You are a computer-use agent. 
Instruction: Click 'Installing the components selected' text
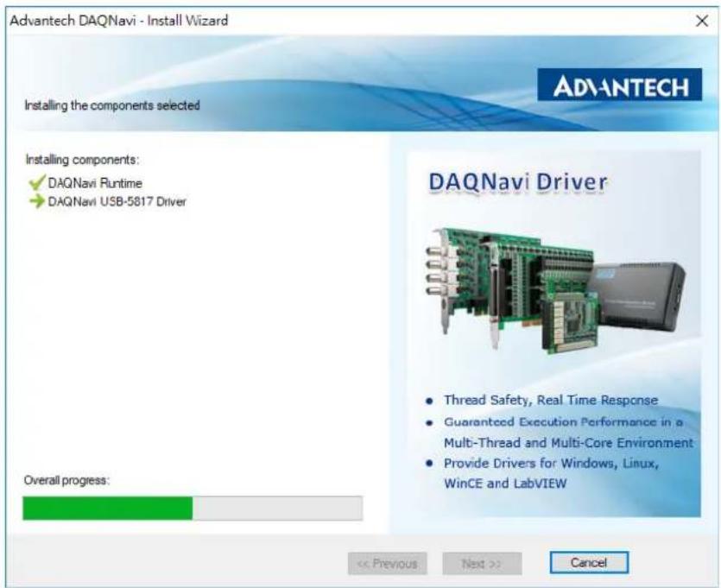112,105
